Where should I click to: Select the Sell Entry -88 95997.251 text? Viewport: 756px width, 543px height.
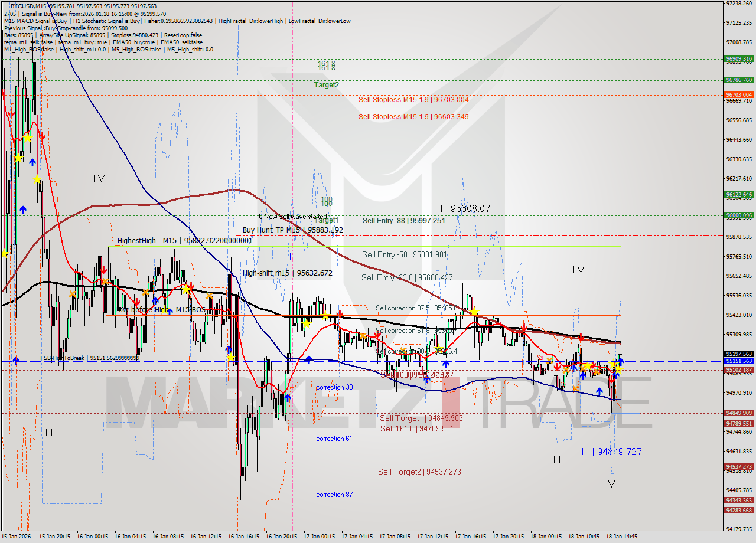coord(405,221)
